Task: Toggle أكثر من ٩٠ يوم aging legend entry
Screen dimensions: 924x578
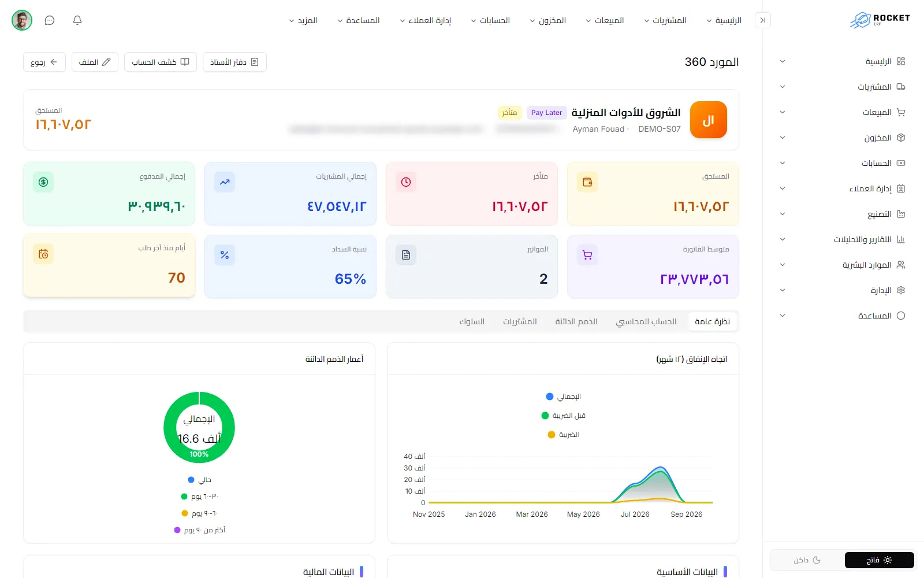Action: [x=199, y=530]
